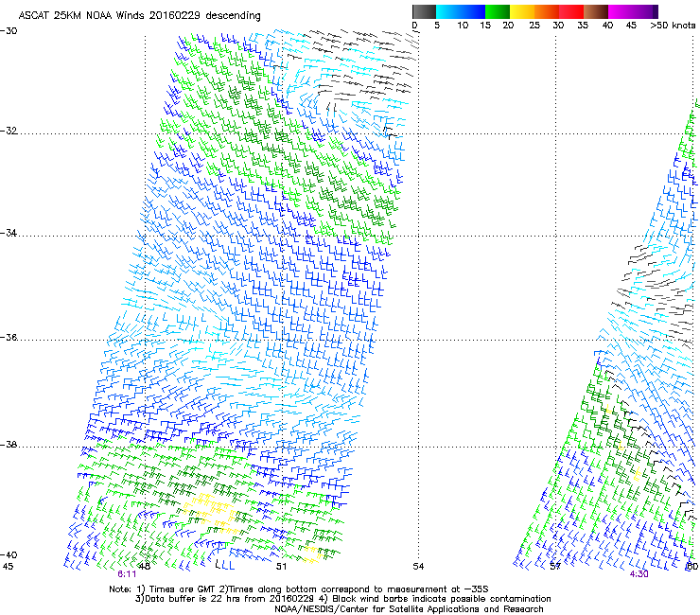Click the '-30' latitude axis label
700x615 pixels.
tap(9, 31)
